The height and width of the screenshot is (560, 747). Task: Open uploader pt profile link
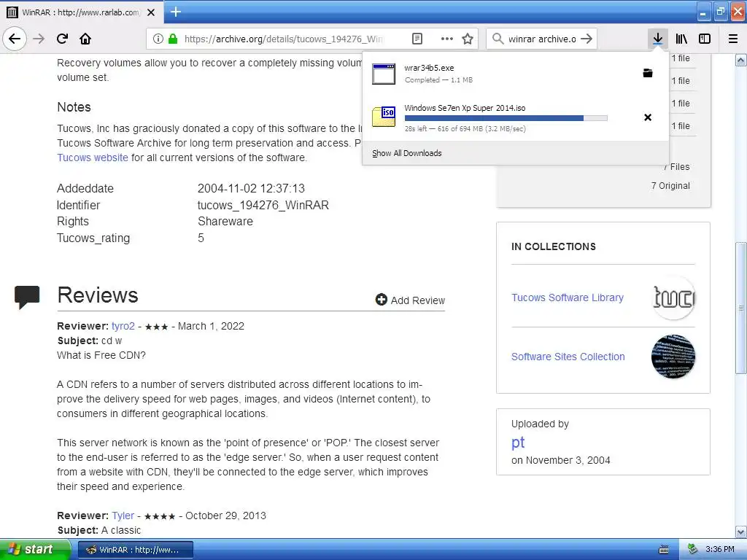point(518,443)
